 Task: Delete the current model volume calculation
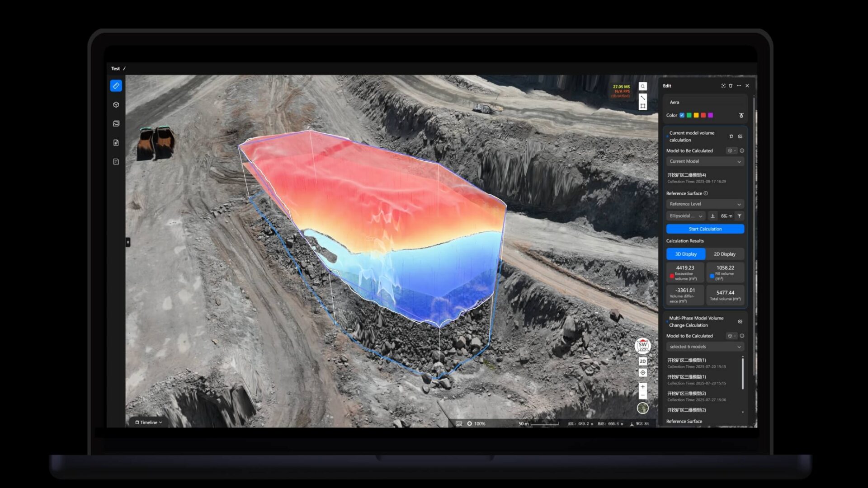(731, 136)
